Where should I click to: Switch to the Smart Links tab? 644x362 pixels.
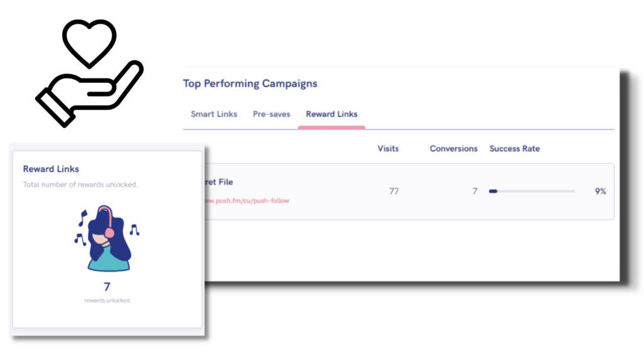pos(214,114)
